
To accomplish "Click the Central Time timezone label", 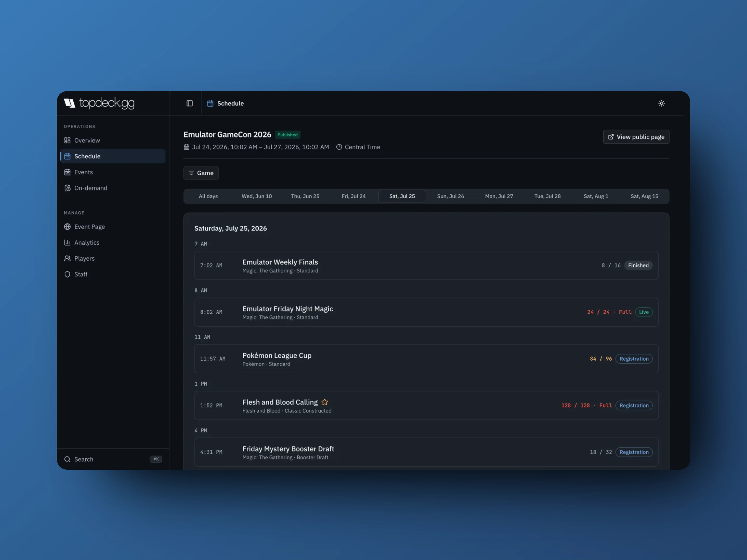I will click(x=362, y=147).
